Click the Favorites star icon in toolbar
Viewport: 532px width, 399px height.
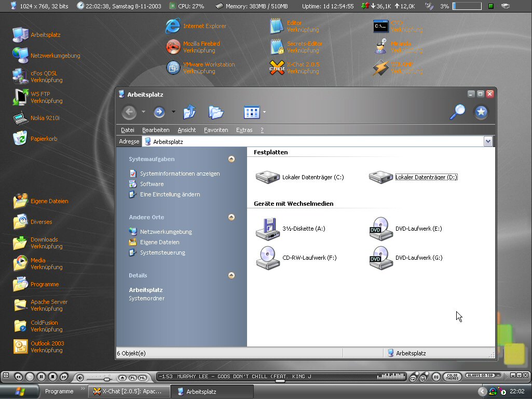click(x=481, y=112)
